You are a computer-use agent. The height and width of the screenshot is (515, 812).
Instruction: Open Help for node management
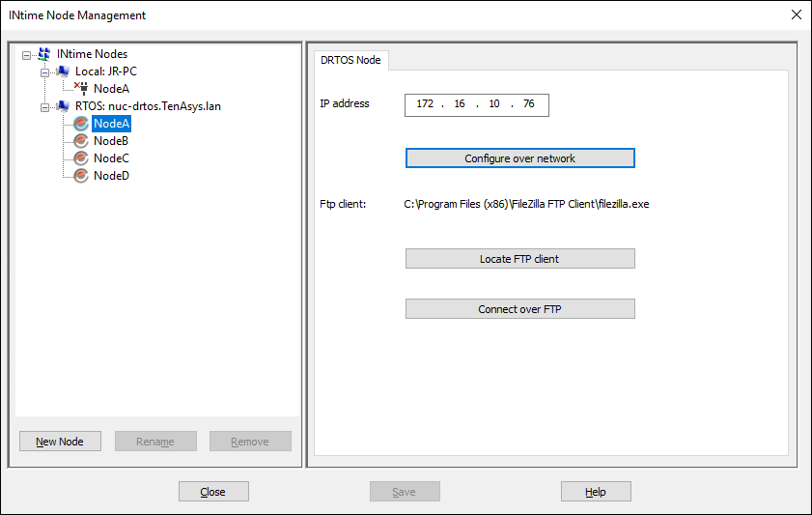(x=596, y=492)
